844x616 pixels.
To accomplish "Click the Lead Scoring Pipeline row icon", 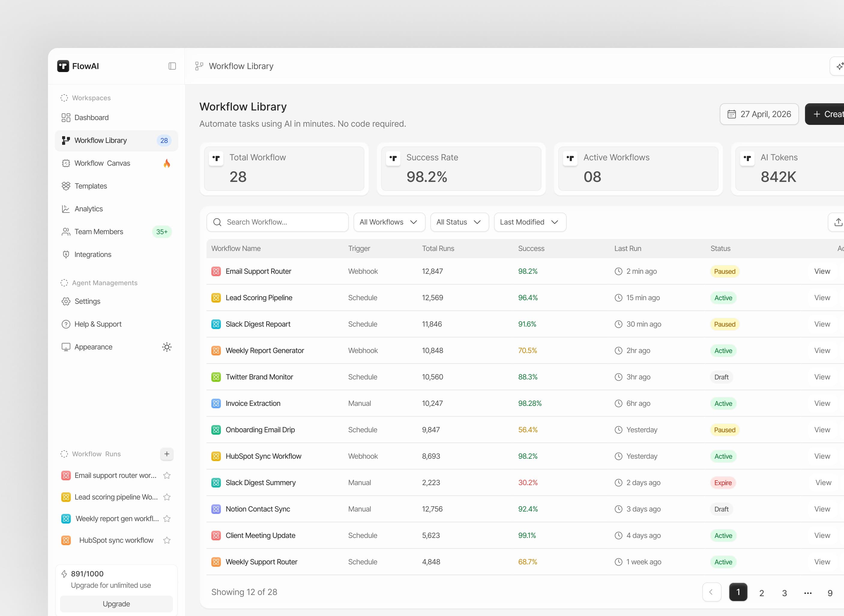I will pos(216,298).
